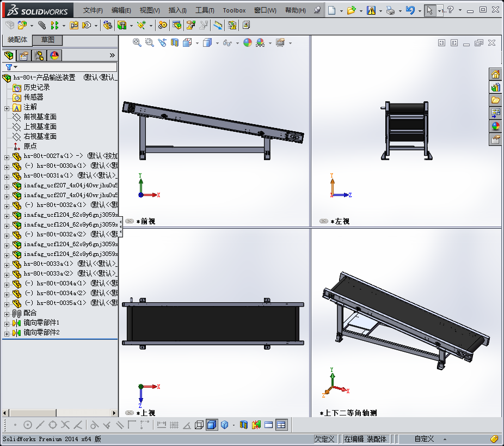Screen dimensions: 504x446
Task: Open the 插入(I) menu
Action: tap(177, 10)
